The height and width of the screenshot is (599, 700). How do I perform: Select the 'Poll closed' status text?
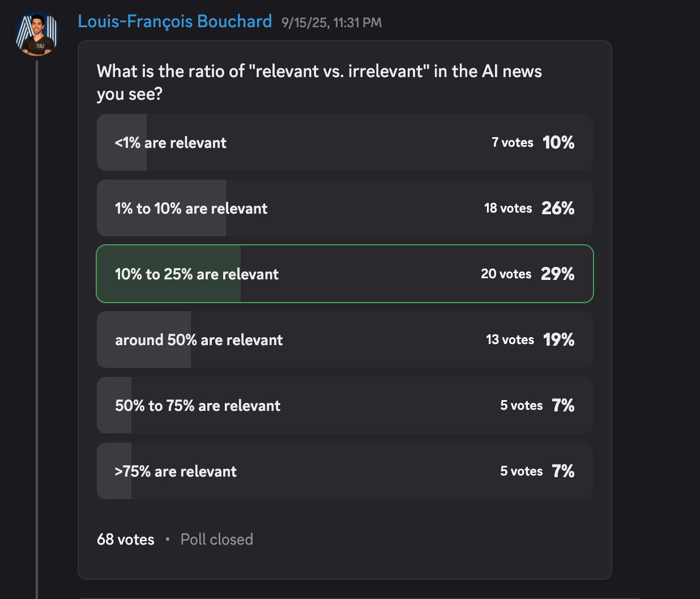click(x=217, y=539)
